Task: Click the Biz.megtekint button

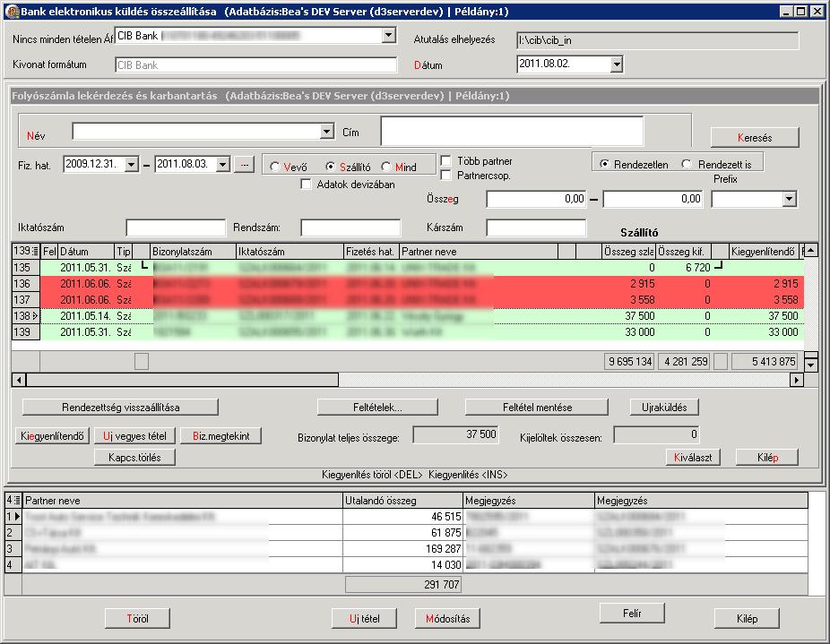Action: click(x=220, y=435)
